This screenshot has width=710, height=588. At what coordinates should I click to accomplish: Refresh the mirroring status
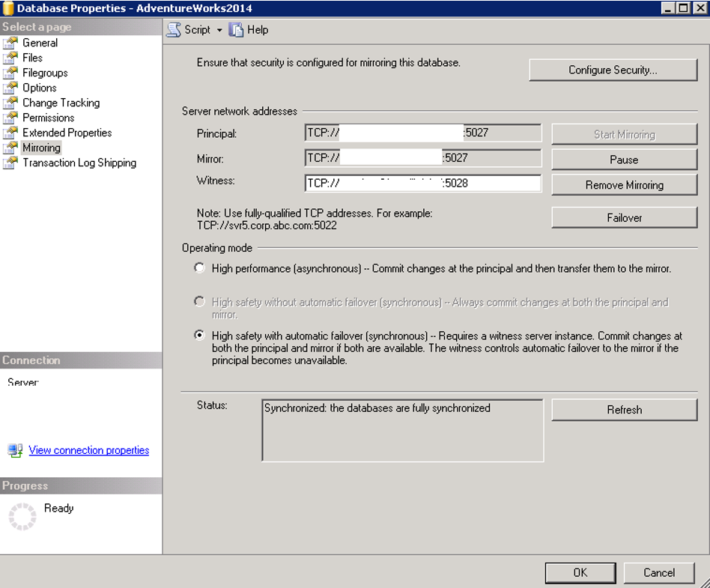click(x=625, y=410)
